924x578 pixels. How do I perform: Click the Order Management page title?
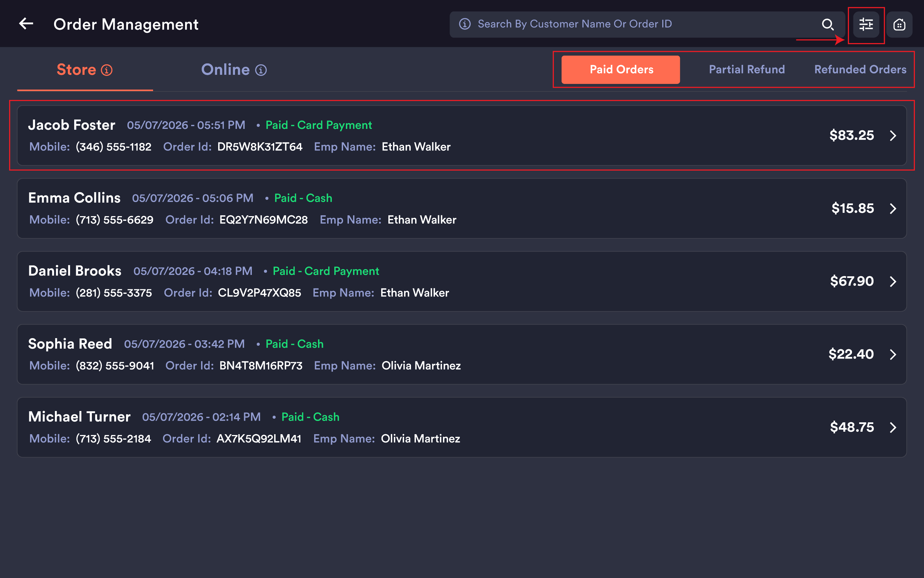(126, 25)
